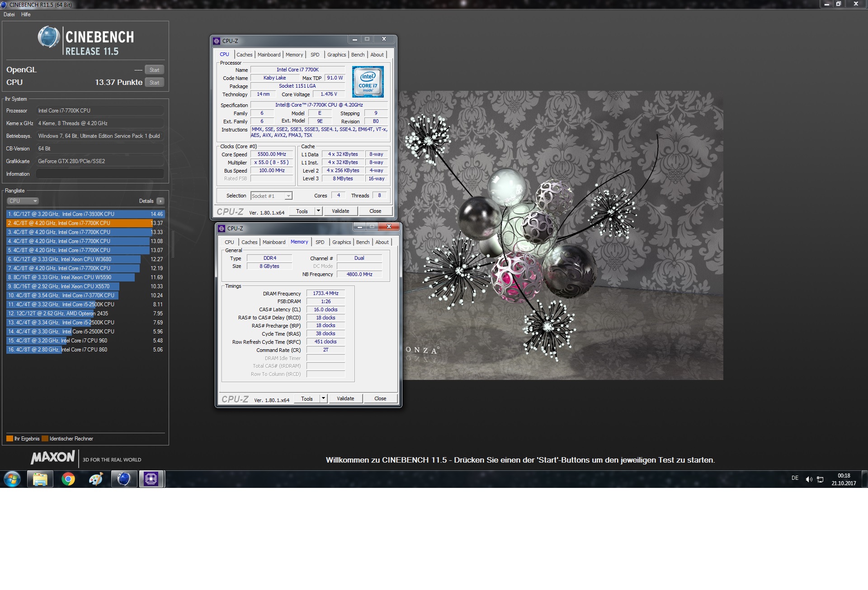Click the CPU-Z icon in Memory window title bar
The height and width of the screenshot is (590, 868).
pyautogui.click(x=222, y=228)
